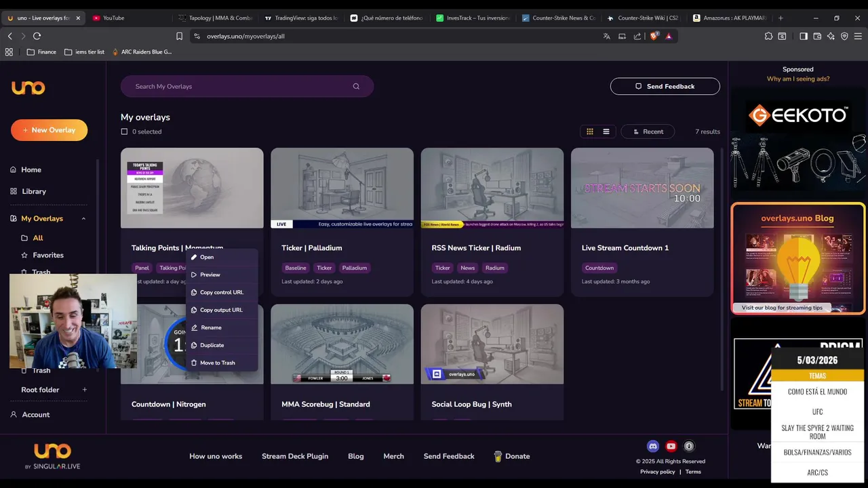Click the Account person icon
The height and width of the screenshot is (488, 868).
click(x=13, y=414)
